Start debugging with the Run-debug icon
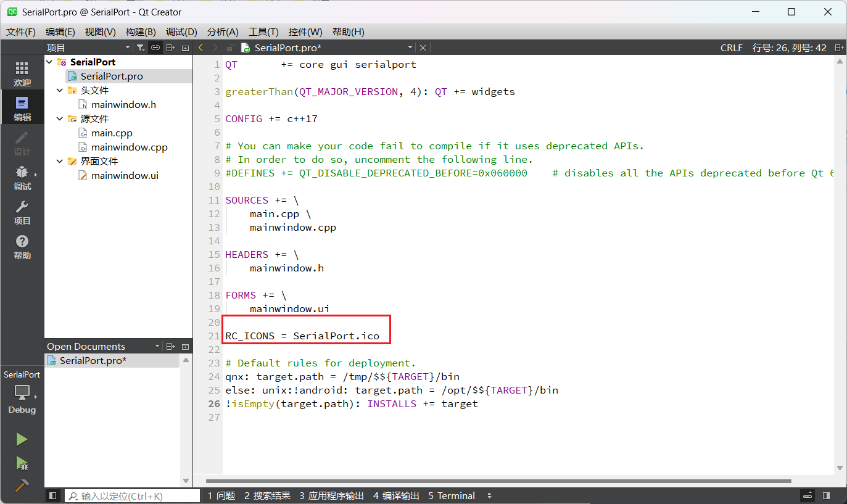 22,463
